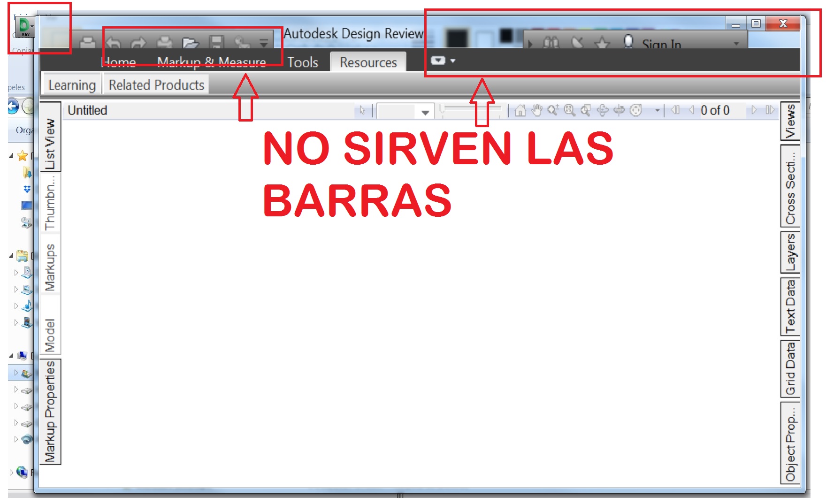Select the Pan hand tool
Viewport: 826px width, 504px height.
tap(537, 110)
